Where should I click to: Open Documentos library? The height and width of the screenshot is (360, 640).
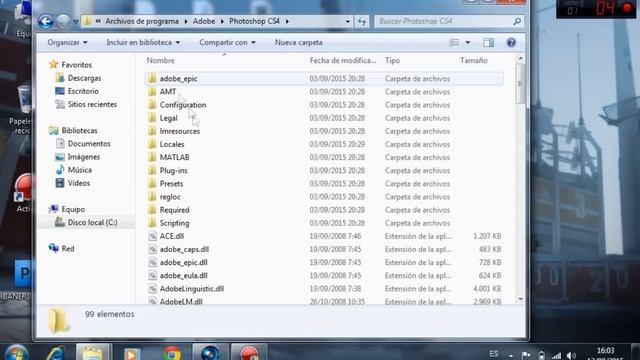(x=89, y=144)
